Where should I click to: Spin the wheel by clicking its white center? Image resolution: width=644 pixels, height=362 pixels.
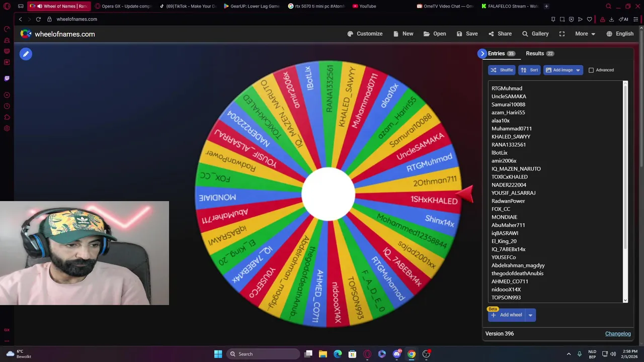[329, 194]
